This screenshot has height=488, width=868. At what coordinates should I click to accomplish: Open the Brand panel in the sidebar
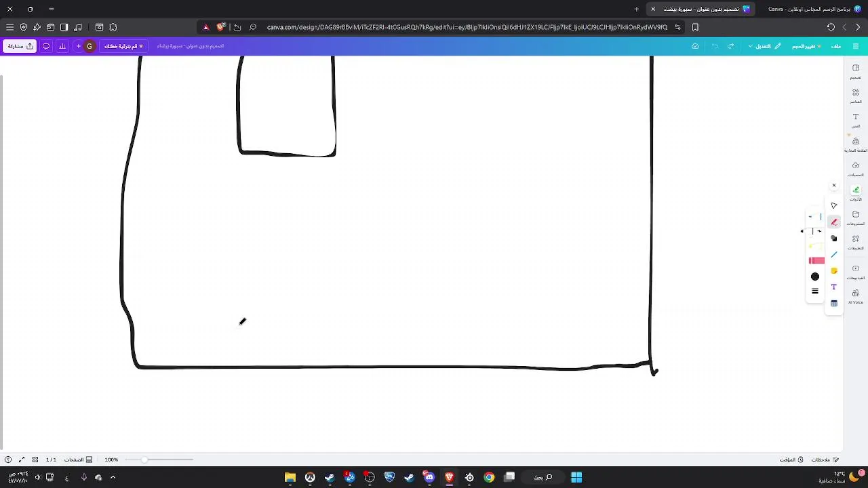(x=856, y=144)
